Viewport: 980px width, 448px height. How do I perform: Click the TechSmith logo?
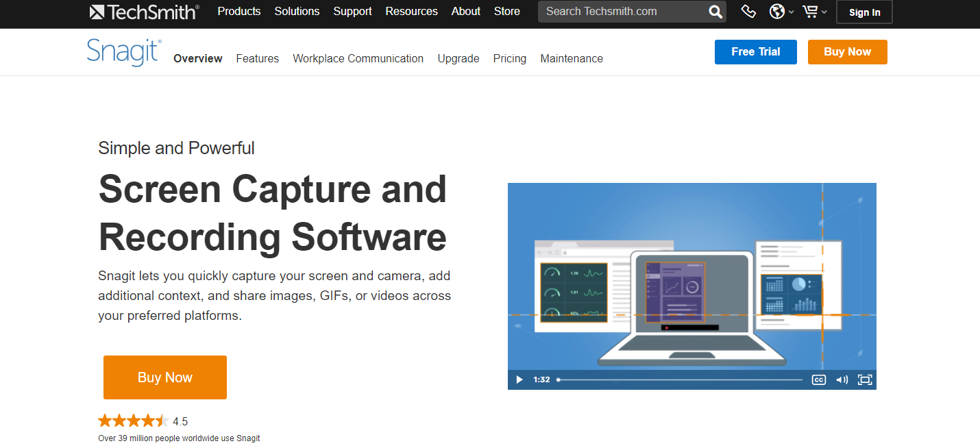(144, 12)
